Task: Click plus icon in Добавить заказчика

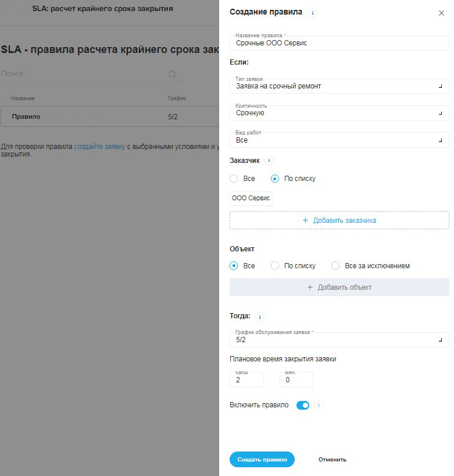Action: pos(305,221)
